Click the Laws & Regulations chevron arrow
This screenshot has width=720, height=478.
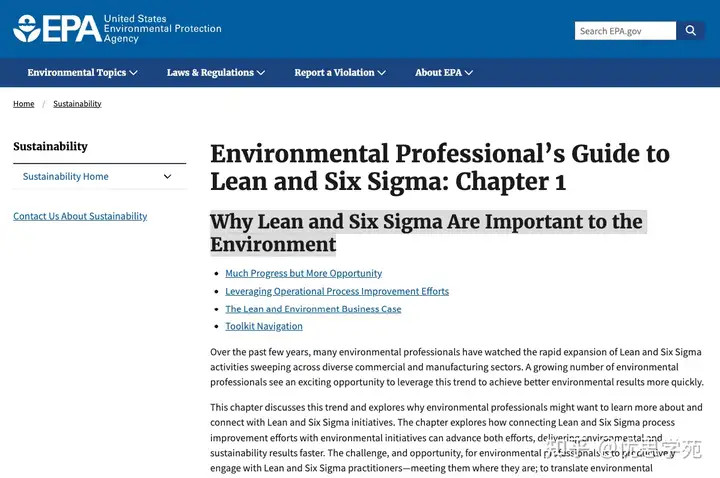click(261, 73)
